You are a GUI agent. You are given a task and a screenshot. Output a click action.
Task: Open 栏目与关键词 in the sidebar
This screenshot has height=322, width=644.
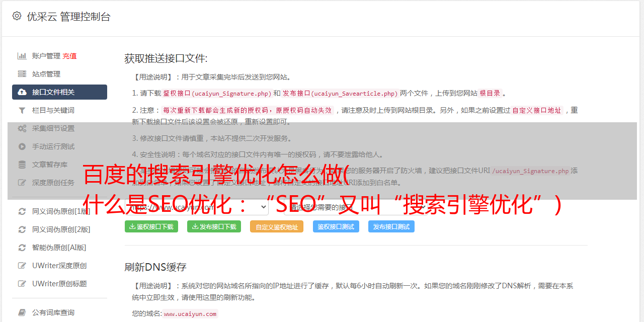coord(53,110)
